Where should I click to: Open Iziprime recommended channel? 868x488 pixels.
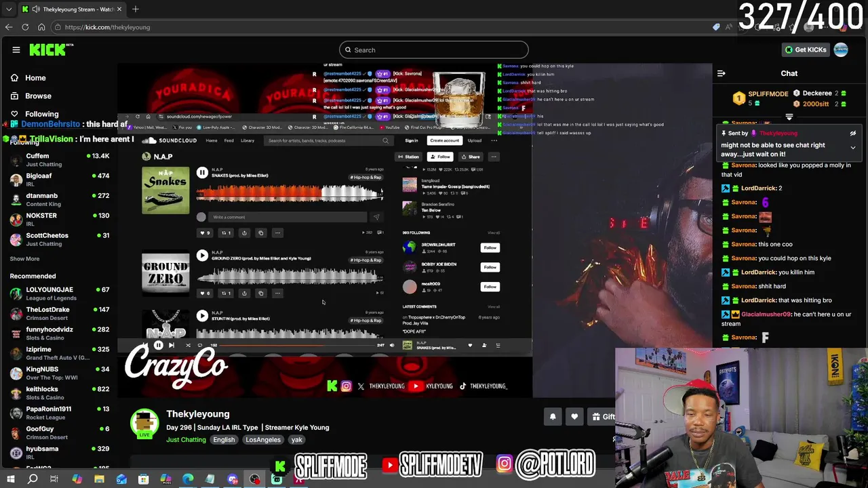(59, 353)
